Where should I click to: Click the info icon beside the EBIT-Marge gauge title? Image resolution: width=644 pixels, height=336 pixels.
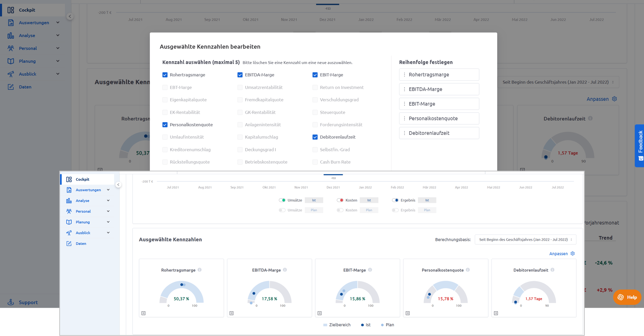tap(370, 270)
